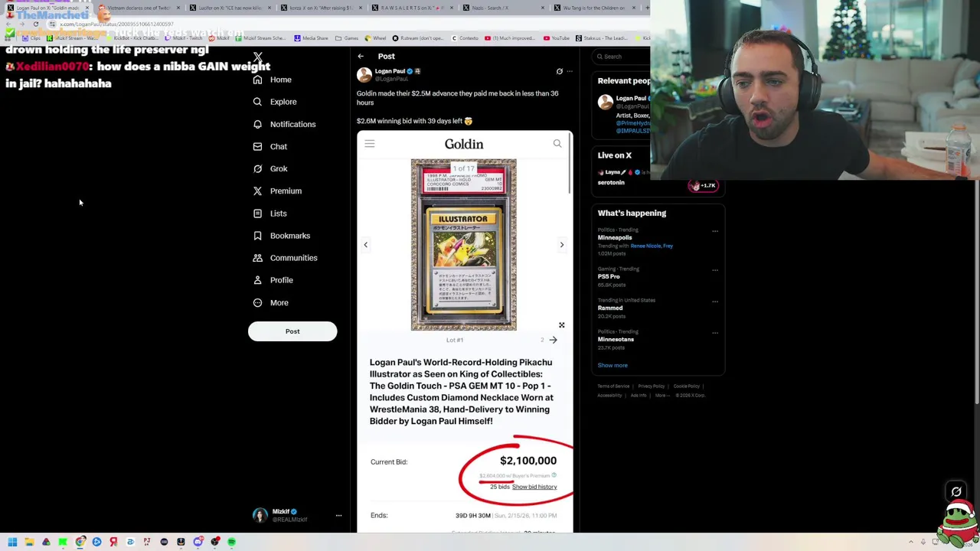Open Lists in X sidebar

269,214
